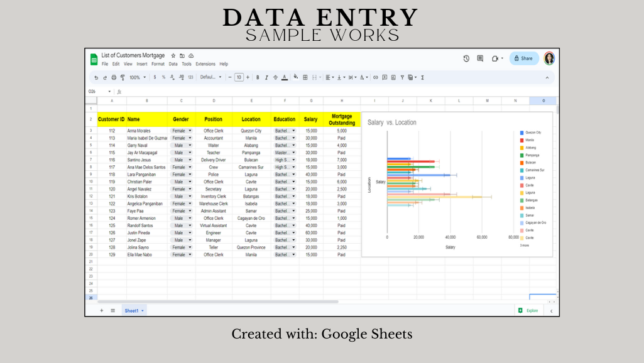Decrease font size minus button
The image size is (644, 363).
click(x=230, y=77)
